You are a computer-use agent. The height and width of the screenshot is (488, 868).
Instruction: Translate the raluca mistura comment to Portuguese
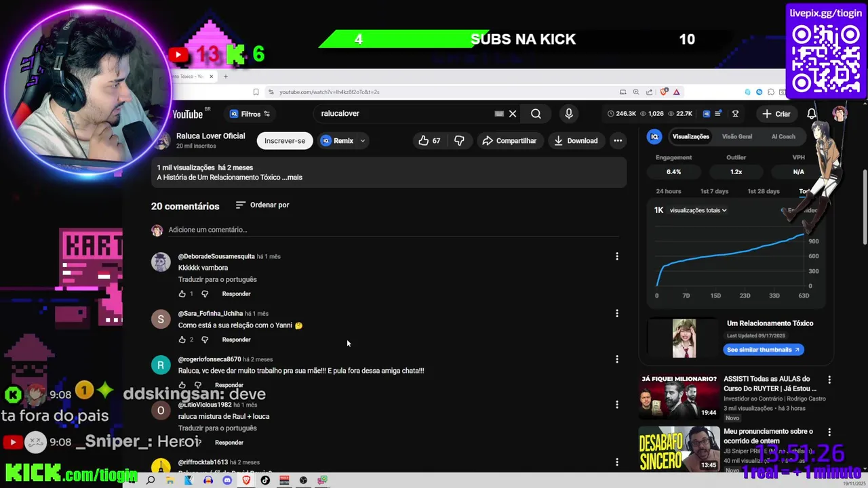218,428
